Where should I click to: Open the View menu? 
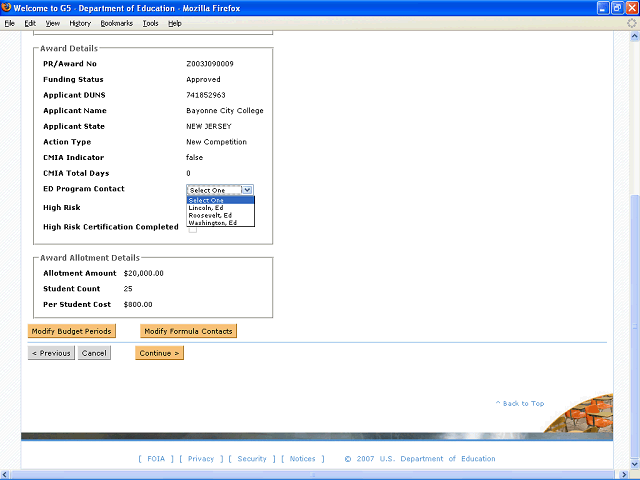point(53,23)
